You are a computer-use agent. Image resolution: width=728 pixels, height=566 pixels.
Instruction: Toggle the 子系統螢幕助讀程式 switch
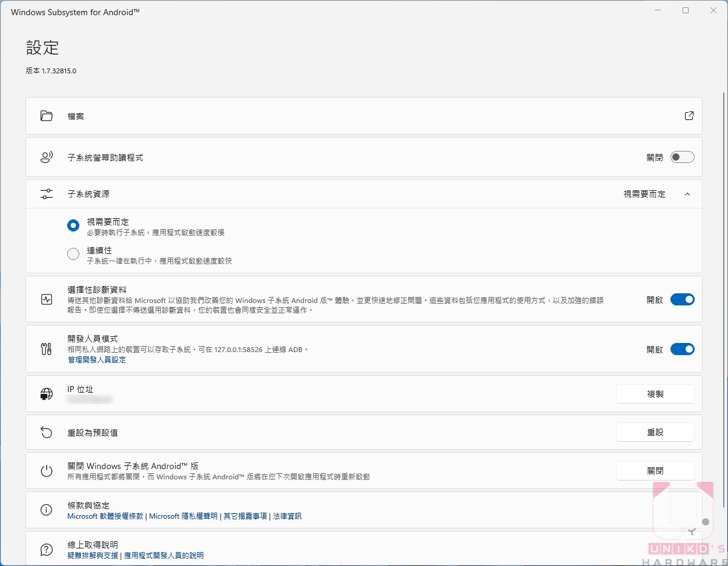point(682,158)
